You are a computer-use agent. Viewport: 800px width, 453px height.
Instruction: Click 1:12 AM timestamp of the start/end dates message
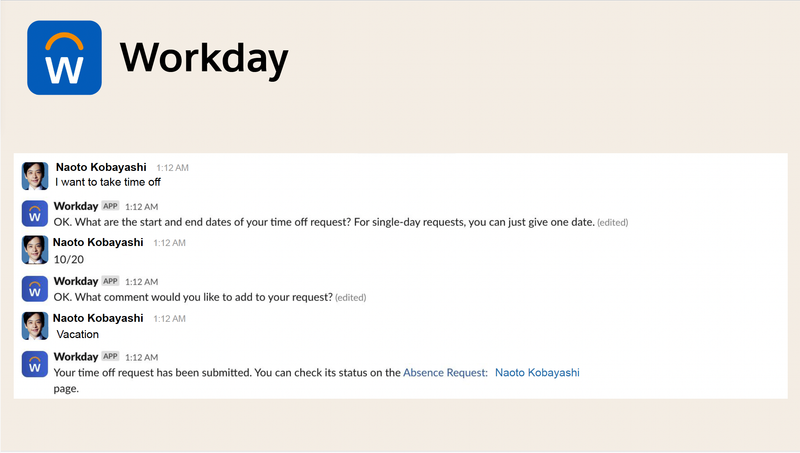point(141,207)
